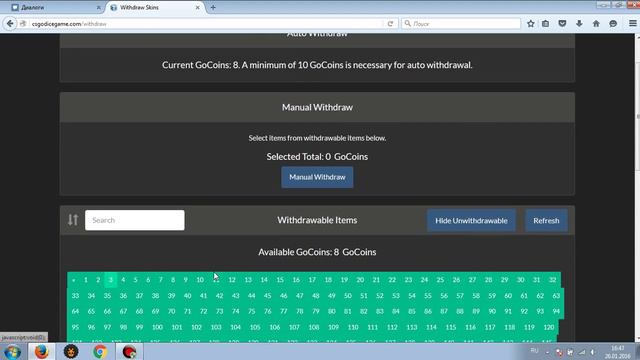Bookmark this page with star icon

(x=531, y=24)
